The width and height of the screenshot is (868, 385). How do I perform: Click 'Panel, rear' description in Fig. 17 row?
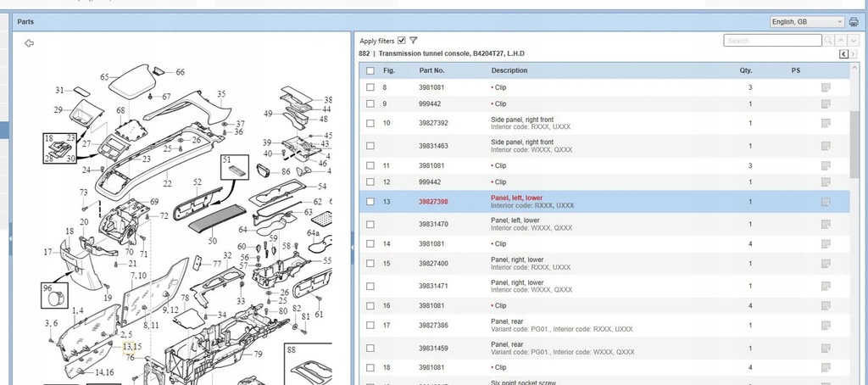click(507, 322)
